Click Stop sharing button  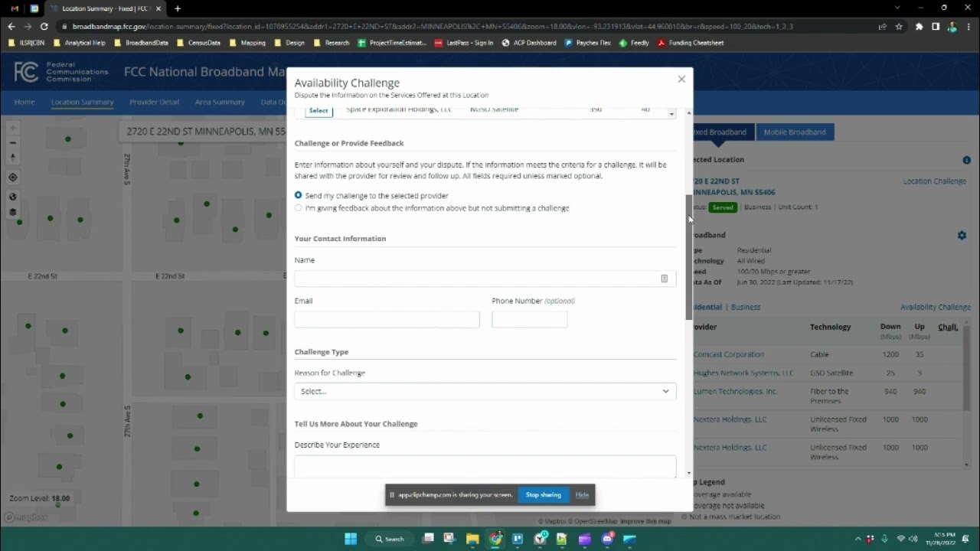(544, 494)
